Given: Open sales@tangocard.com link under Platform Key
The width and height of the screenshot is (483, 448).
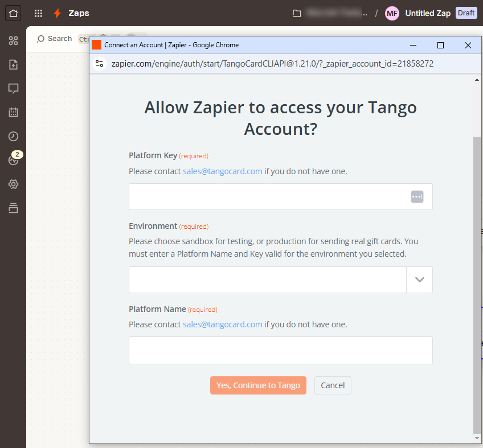Looking at the screenshot, I should tap(222, 171).
